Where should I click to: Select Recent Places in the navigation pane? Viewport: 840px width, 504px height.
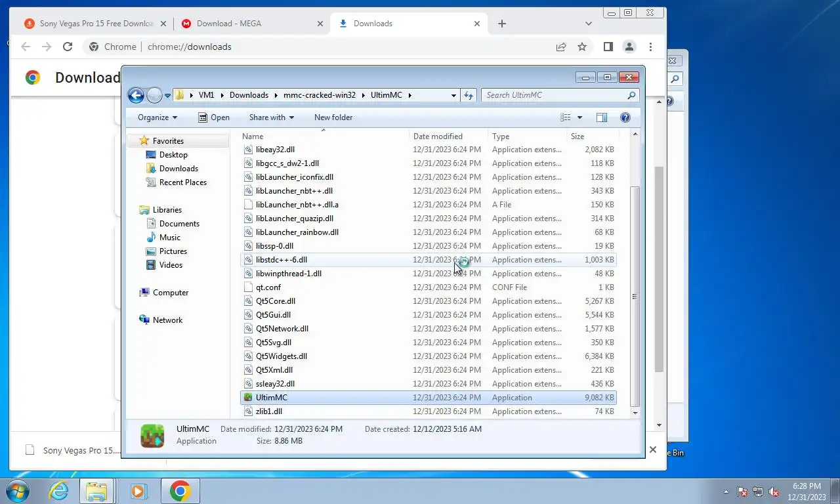[x=182, y=182]
